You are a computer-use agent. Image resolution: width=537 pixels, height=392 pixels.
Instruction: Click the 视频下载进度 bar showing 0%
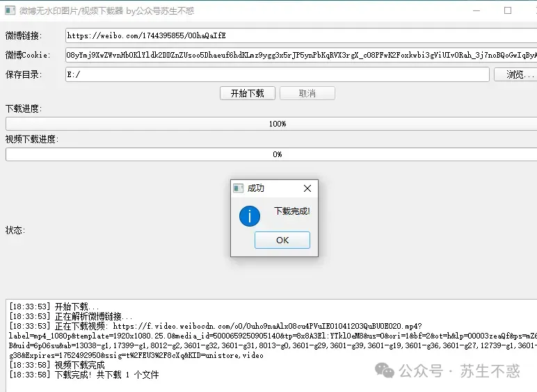[x=271, y=154]
